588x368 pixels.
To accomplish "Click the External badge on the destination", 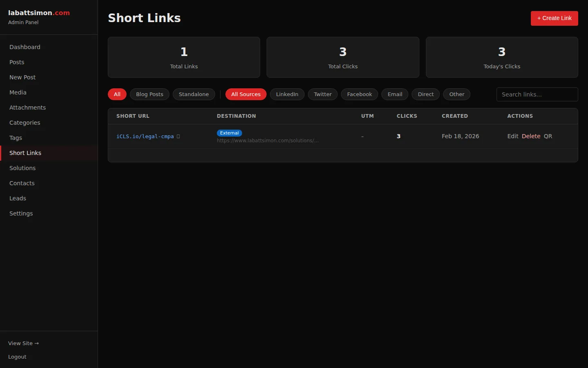I will 229,133.
